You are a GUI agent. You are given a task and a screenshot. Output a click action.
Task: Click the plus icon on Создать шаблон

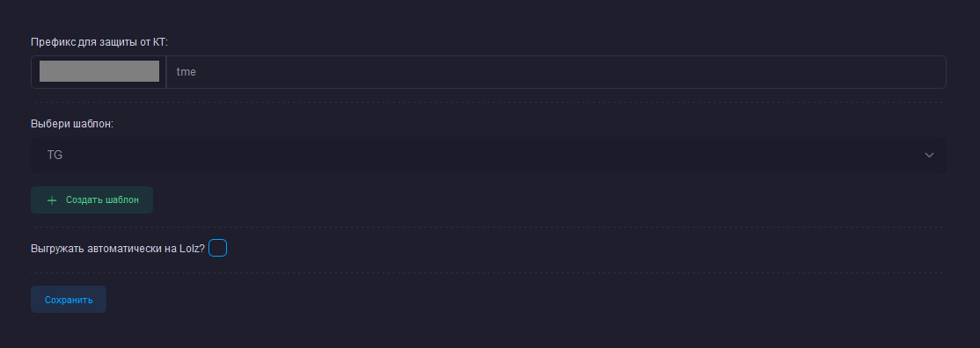(x=52, y=200)
